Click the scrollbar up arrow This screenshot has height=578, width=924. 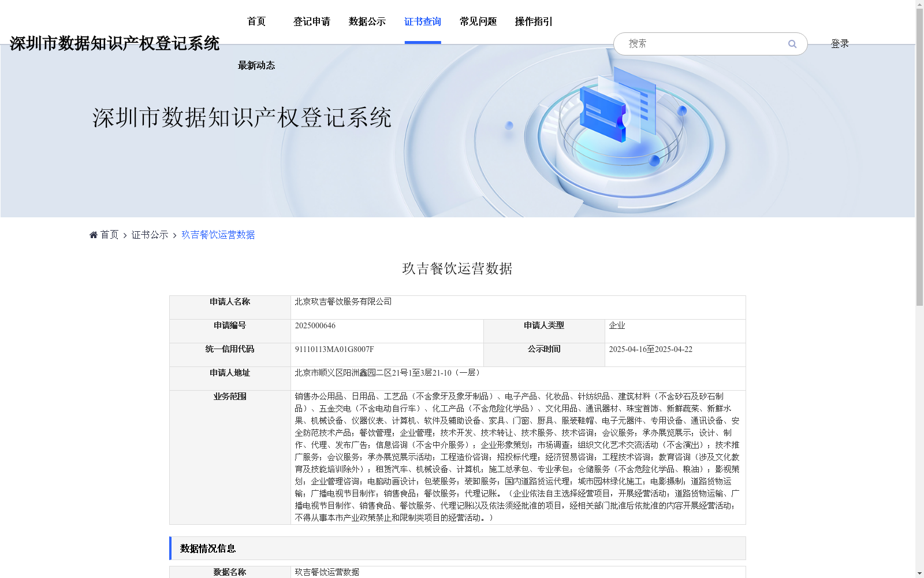[919, 3]
